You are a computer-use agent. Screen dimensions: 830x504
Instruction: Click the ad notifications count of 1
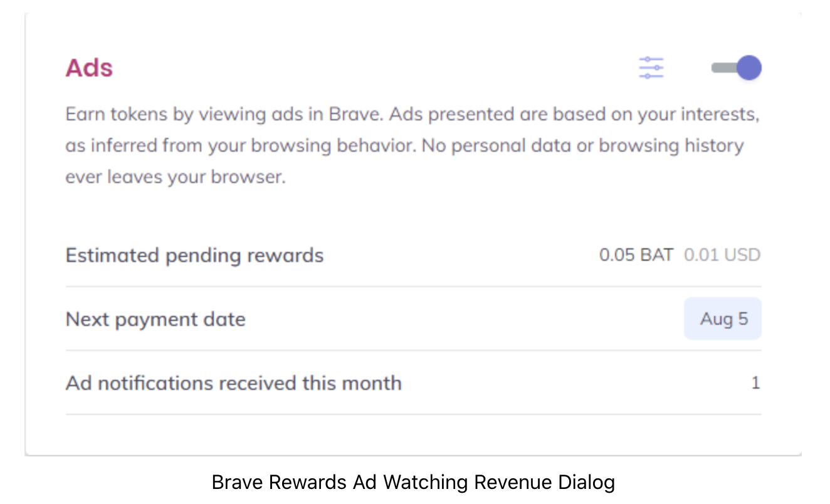tap(755, 383)
